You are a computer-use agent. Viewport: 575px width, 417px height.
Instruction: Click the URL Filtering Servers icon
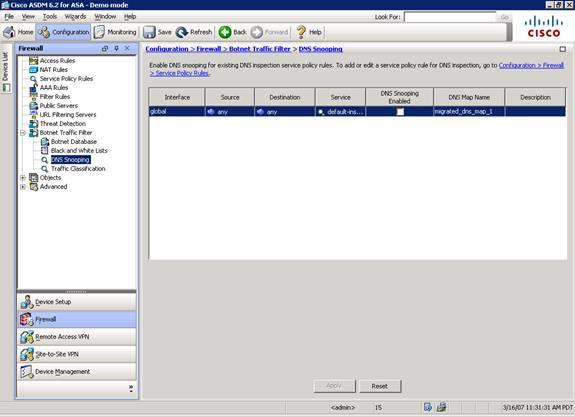pyautogui.click(x=33, y=115)
